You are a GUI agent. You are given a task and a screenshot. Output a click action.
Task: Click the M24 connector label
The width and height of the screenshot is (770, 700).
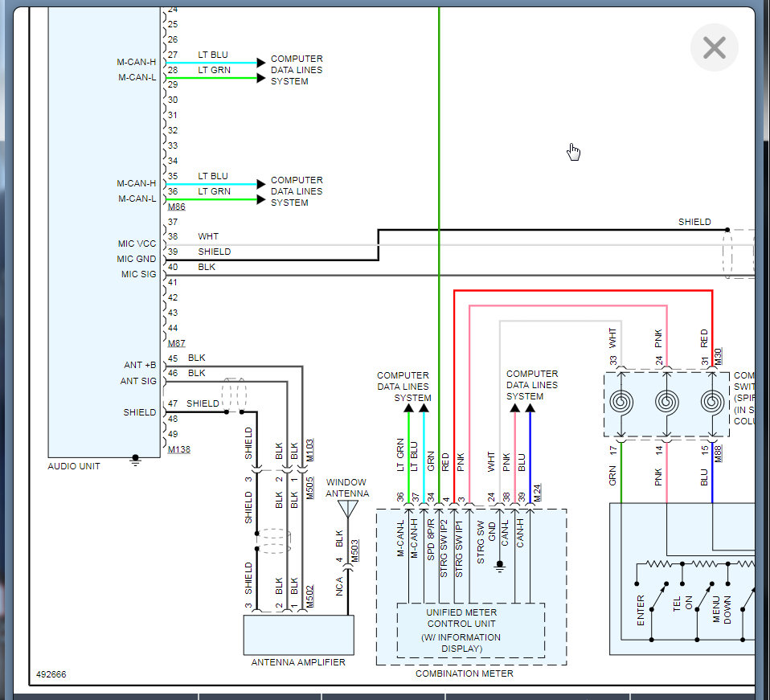tap(537, 493)
